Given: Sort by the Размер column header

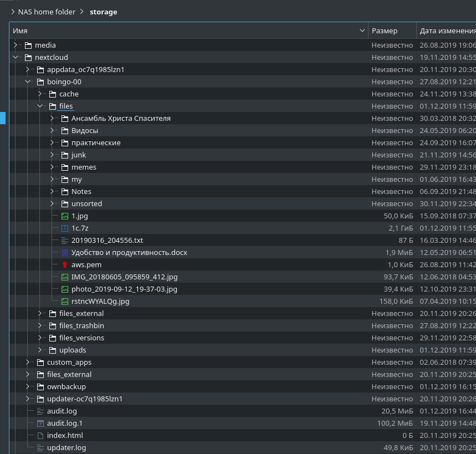Looking at the screenshot, I should point(392,30).
